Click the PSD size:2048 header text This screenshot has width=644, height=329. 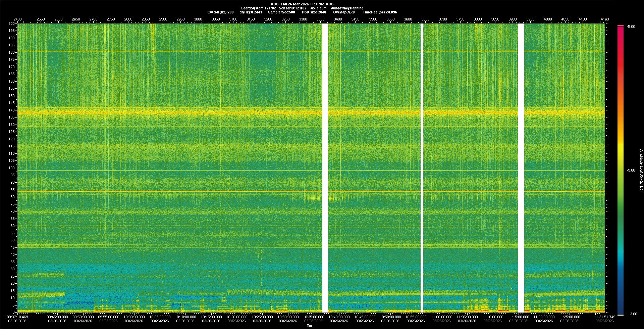314,12
